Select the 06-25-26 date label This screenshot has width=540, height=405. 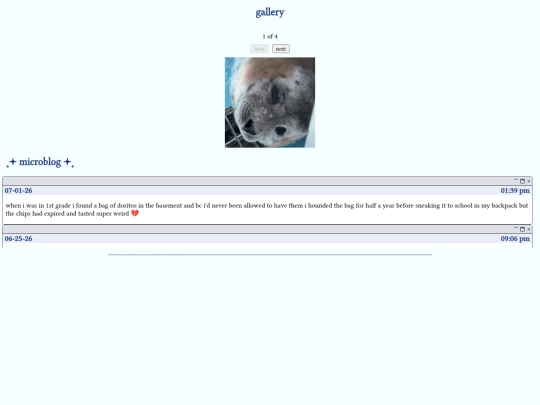point(18,238)
